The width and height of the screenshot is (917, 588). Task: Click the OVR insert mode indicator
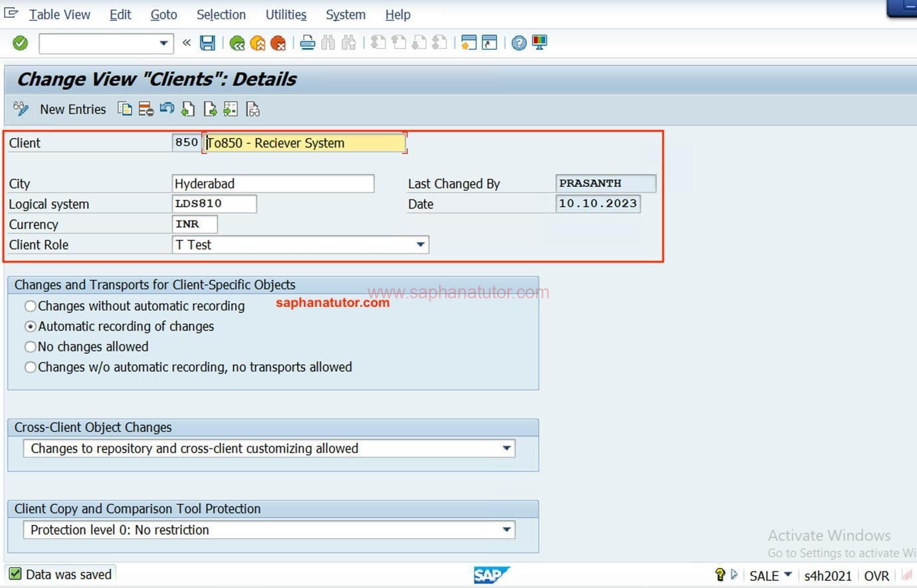pyautogui.click(x=876, y=576)
